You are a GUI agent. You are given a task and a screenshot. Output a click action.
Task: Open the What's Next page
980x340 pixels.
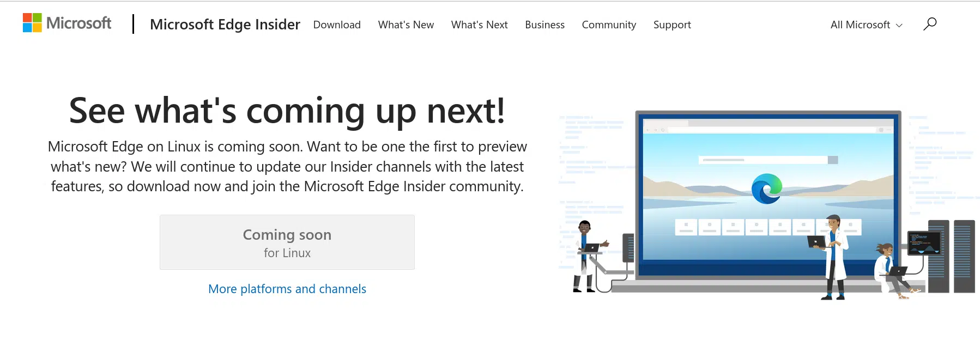(479, 25)
